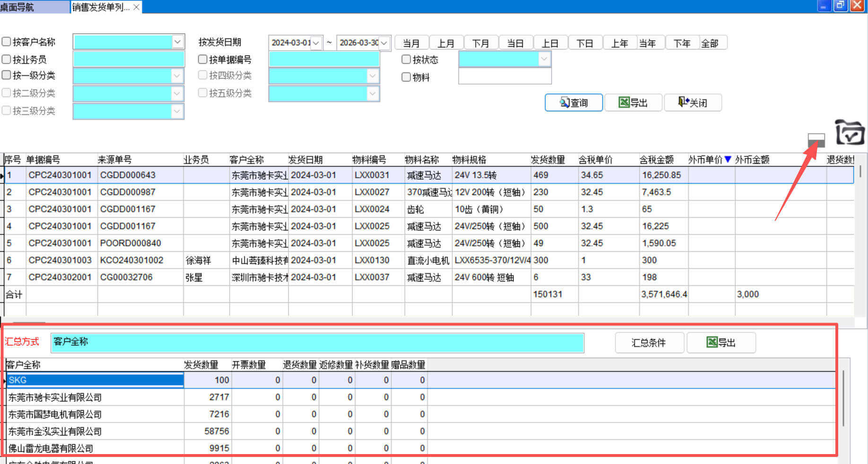
Task: Enable the 按客户名称 checkbox
Action: tap(7, 42)
